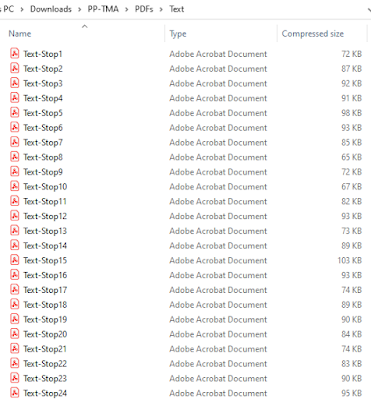
Task: Click the PDF icon of Text-Stop6
Action: 14,127
